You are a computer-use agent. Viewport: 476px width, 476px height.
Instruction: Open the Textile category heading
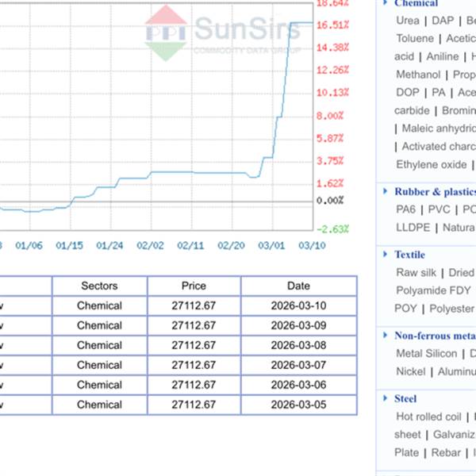(409, 255)
